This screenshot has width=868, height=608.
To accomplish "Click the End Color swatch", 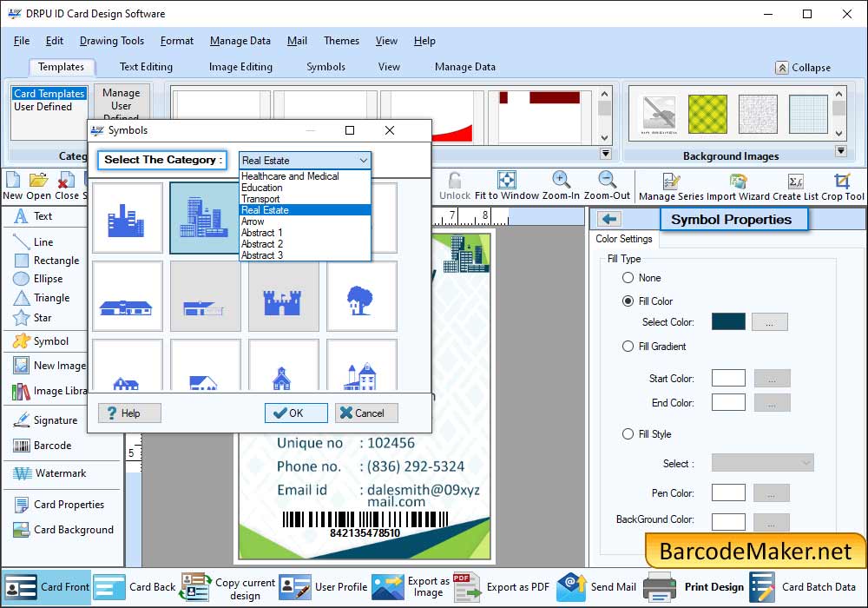I will [x=728, y=402].
